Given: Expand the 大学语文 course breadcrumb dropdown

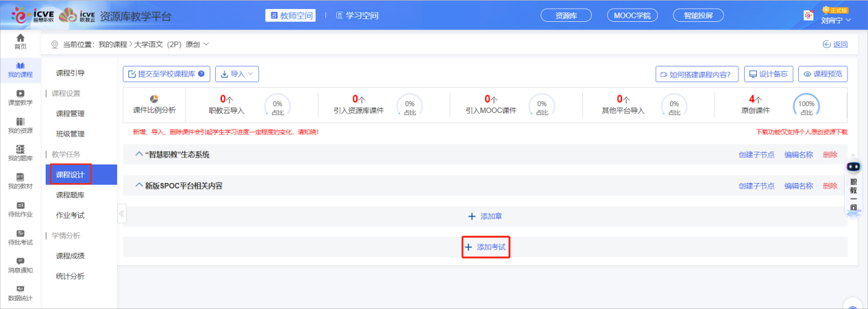Looking at the screenshot, I should tap(206, 45).
